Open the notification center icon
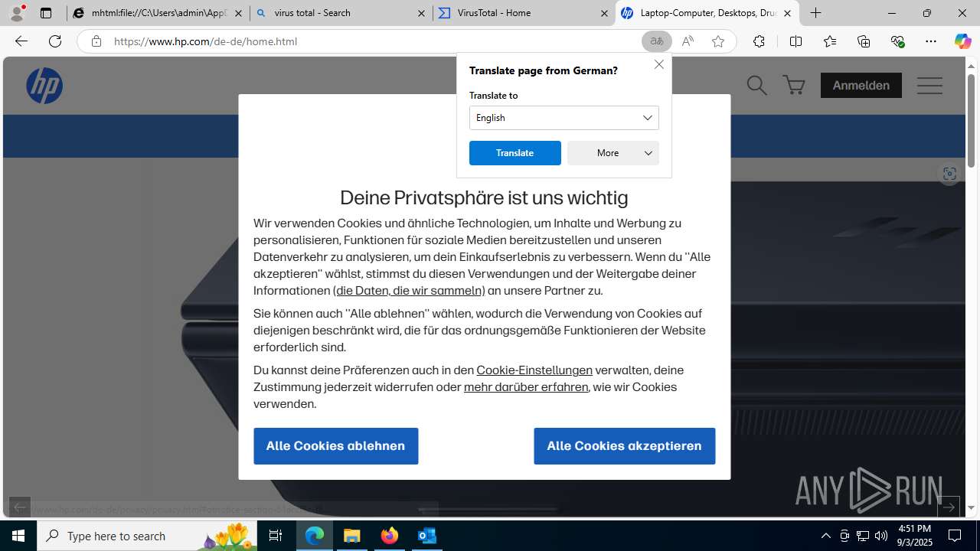The height and width of the screenshot is (551, 980). click(x=955, y=536)
